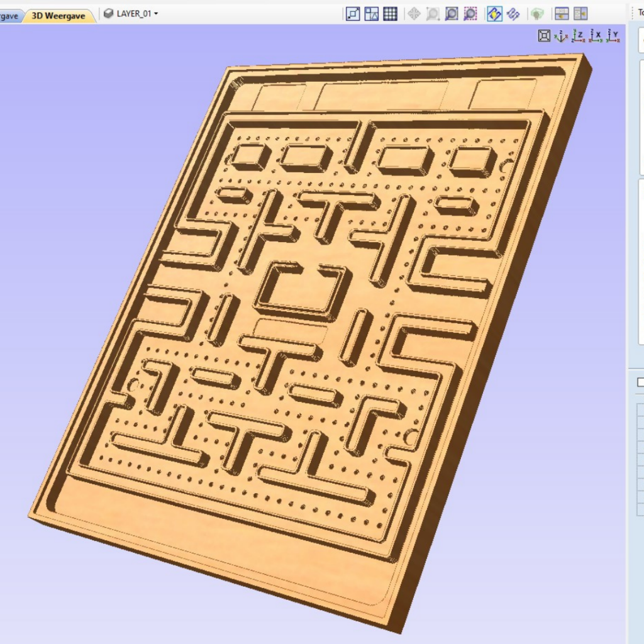Tick the checkbox in the right panel
The image size is (644, 644).
[640, 382]
